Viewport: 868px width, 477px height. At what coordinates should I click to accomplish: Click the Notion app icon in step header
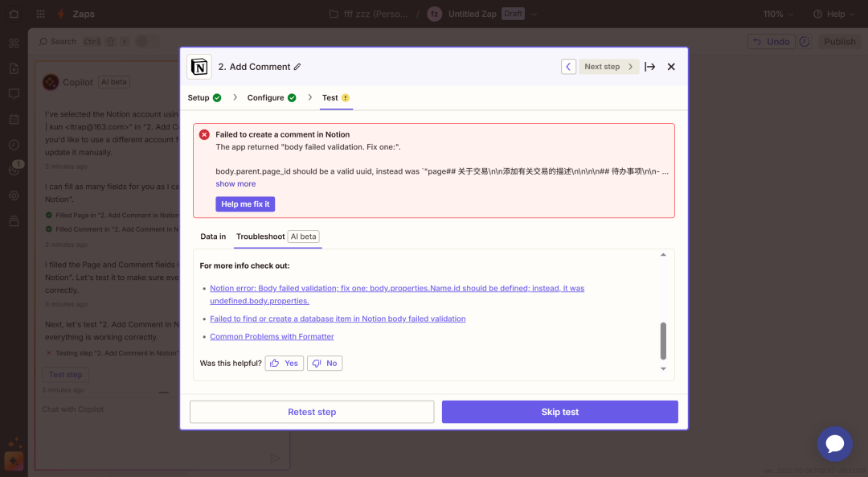[x=199, y=67]
